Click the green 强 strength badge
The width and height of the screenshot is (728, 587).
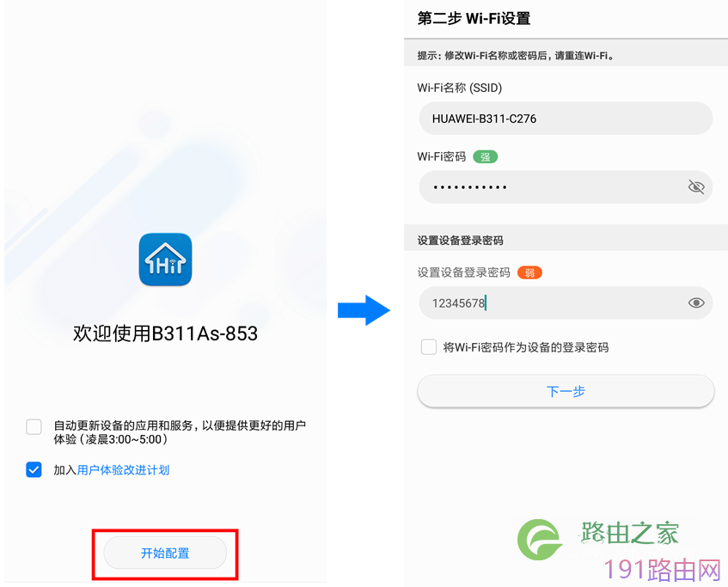coord(485,157)
